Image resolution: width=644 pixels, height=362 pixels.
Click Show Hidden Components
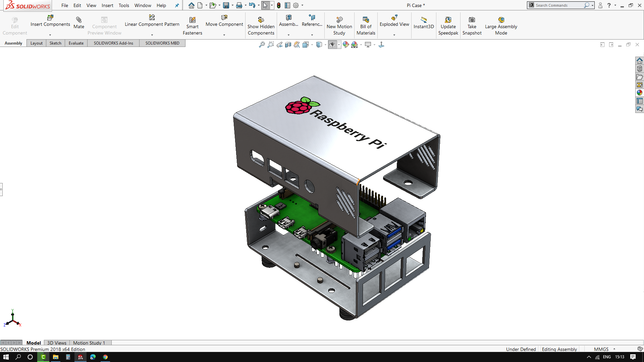click(261, 26)
